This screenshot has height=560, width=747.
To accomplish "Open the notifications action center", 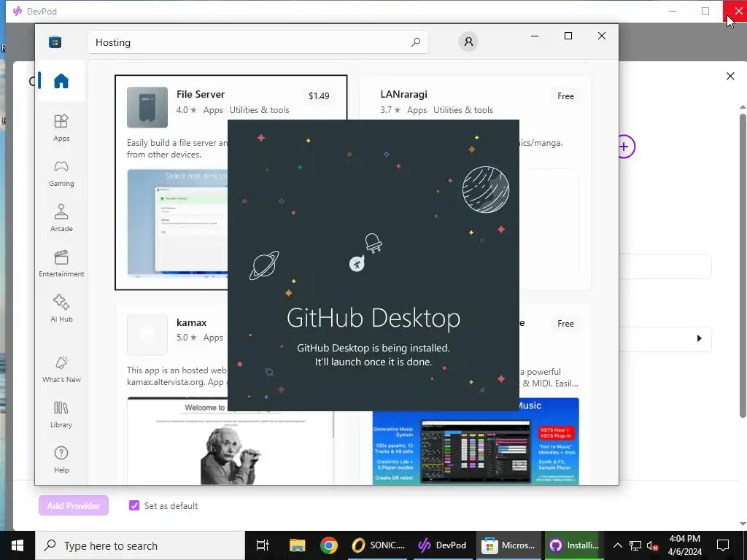I will coord(723,545).
